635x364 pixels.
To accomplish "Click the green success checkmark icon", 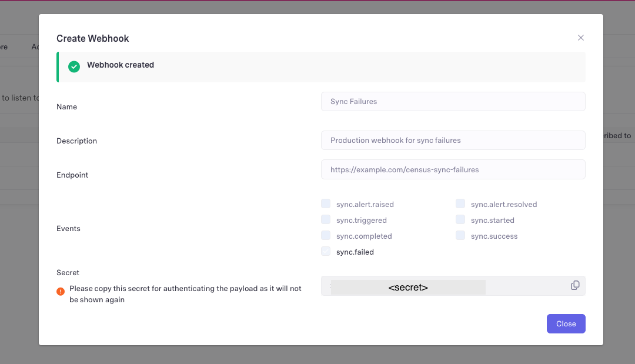I will click(x=74, y=66).
